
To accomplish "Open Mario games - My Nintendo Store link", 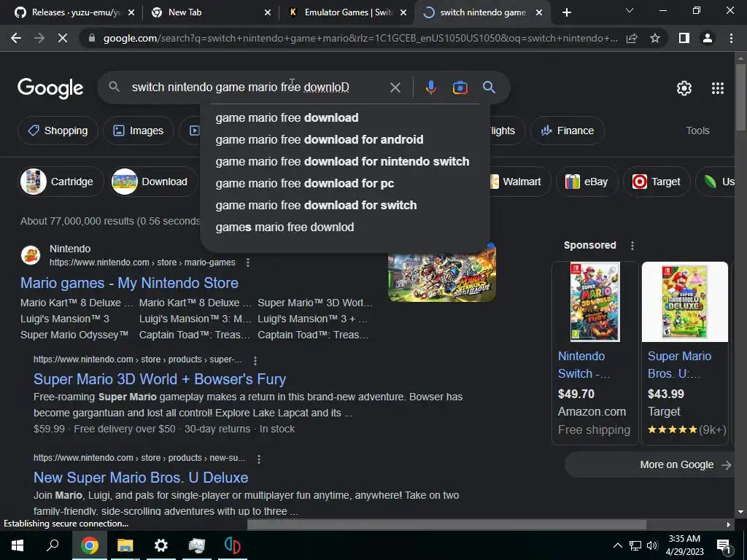I will tap(129, 283).
